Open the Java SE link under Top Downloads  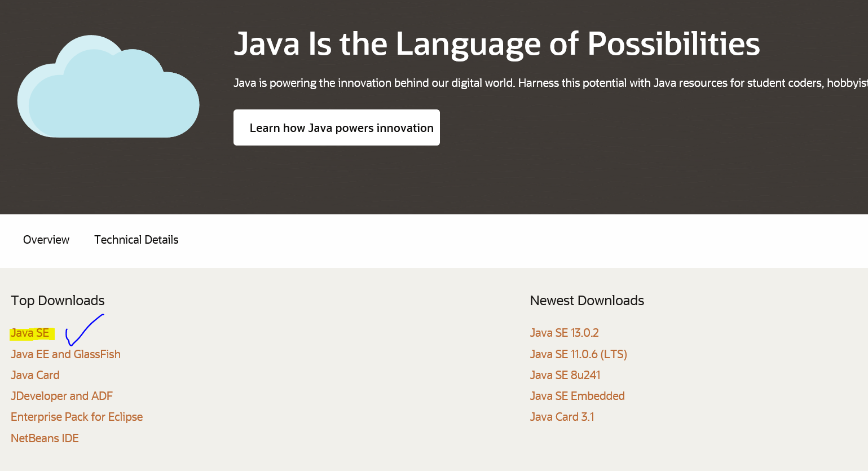pos(30,333)
